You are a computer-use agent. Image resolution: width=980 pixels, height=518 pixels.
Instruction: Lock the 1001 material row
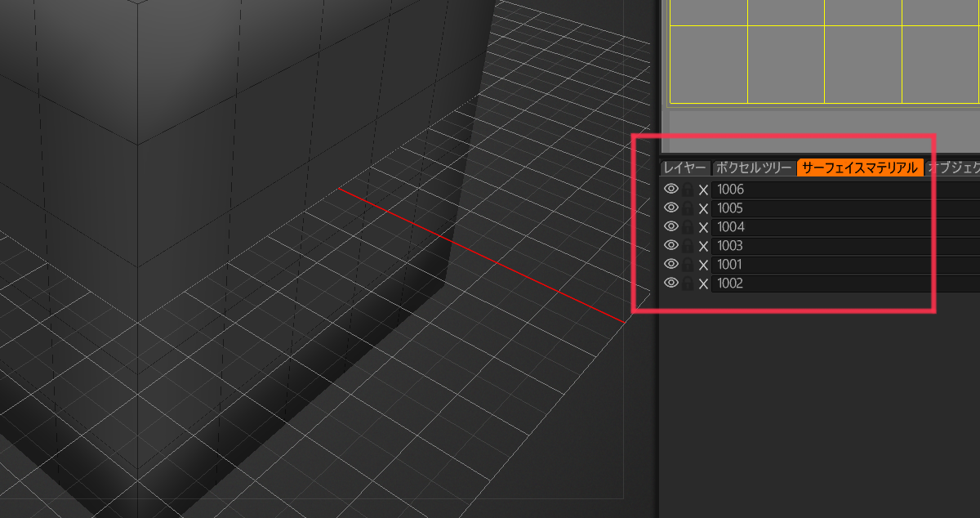[688, 265]
